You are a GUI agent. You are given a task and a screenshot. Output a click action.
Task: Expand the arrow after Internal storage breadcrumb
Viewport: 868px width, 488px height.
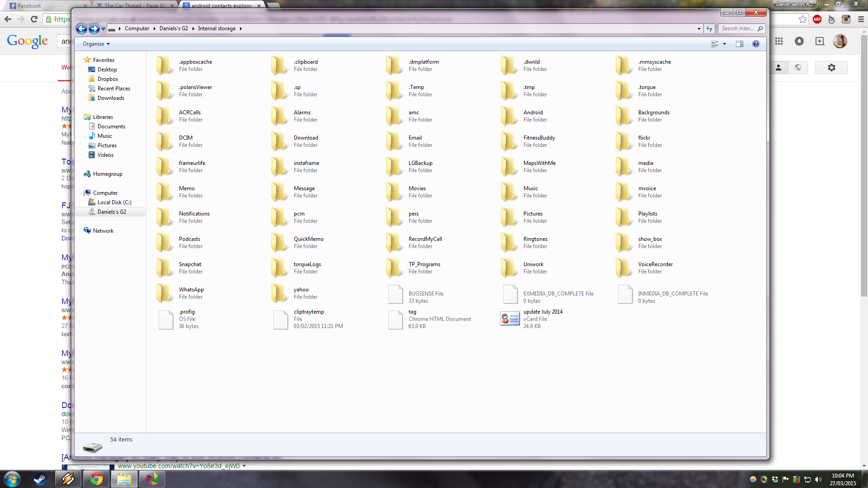click(x=241, y=28)
